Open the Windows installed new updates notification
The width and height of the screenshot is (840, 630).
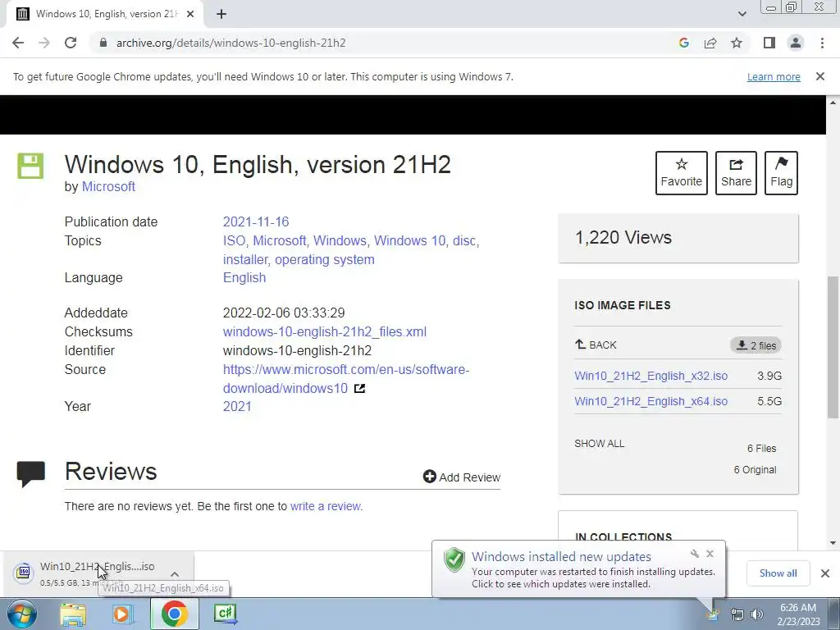point(578,569)
